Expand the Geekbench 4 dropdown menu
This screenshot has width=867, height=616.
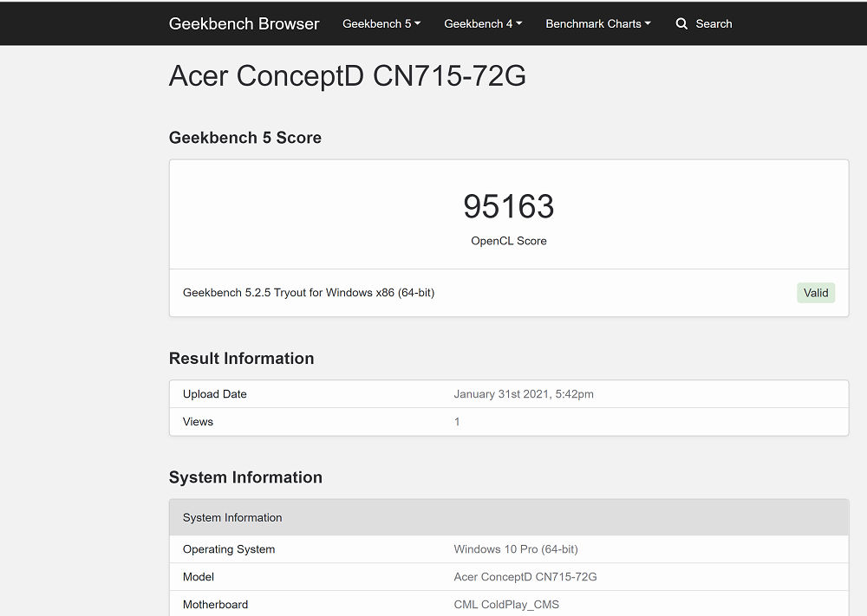(x=483, y=23)
